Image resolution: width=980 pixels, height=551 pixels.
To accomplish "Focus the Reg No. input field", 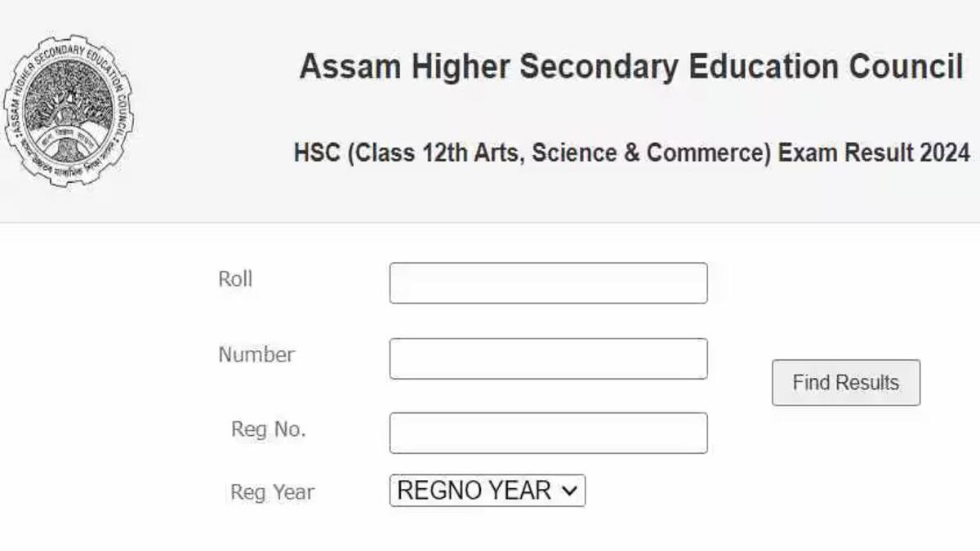I will coord(548,433).
